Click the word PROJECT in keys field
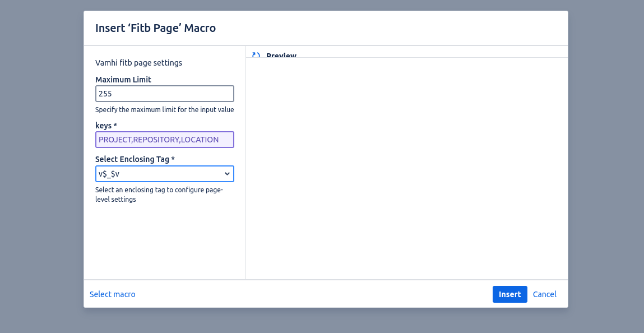The height and width of the screenshot is (333, 644). (x=114, y=140)
